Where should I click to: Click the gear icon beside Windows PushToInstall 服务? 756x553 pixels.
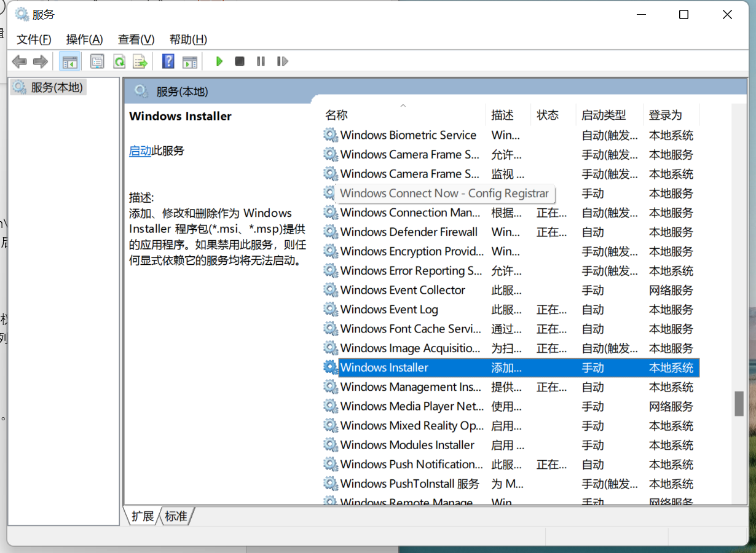tap(331, 484)
